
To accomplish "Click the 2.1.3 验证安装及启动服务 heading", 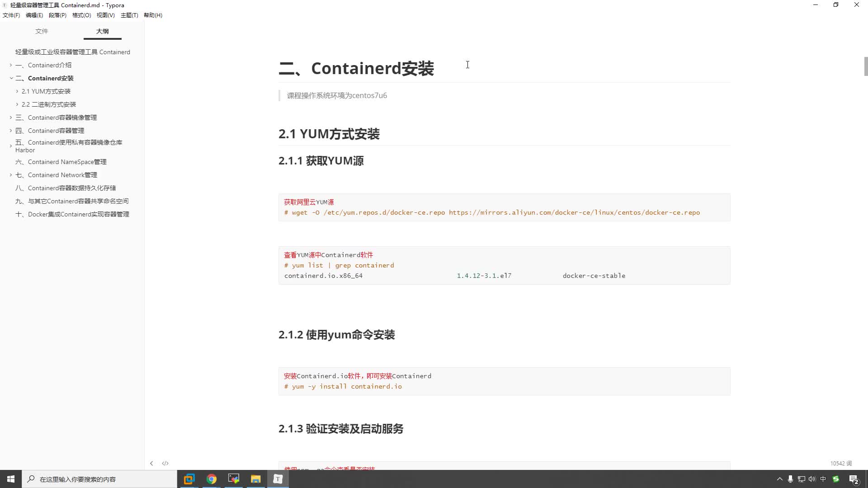I will click(x=341, y=429).
